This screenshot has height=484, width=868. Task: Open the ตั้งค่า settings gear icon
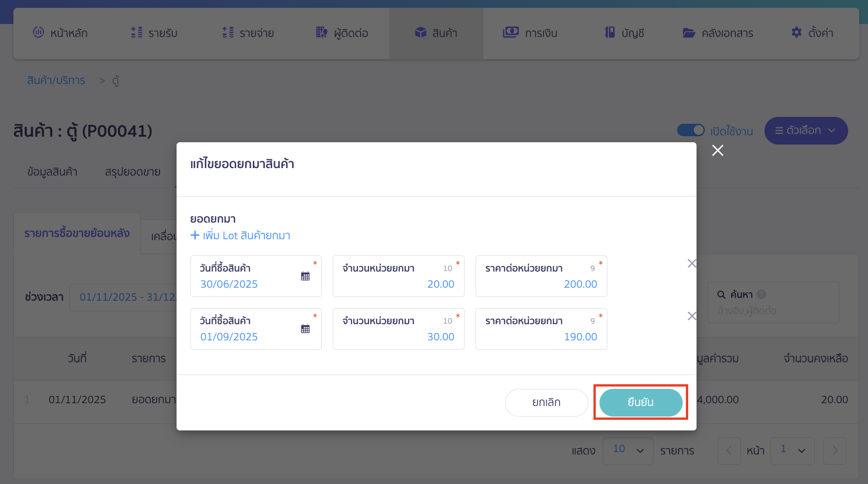click(796, 32)
